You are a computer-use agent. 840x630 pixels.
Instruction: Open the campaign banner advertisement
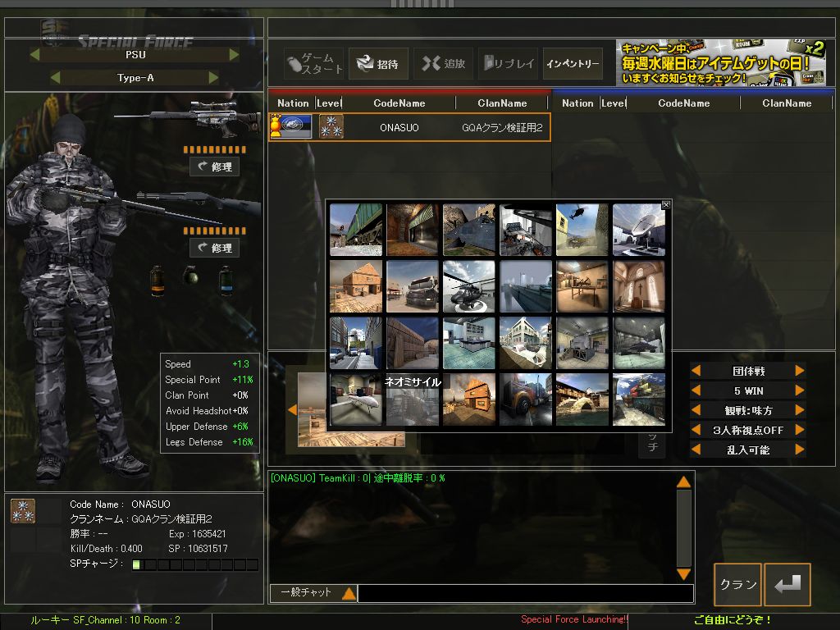point(720,62)
